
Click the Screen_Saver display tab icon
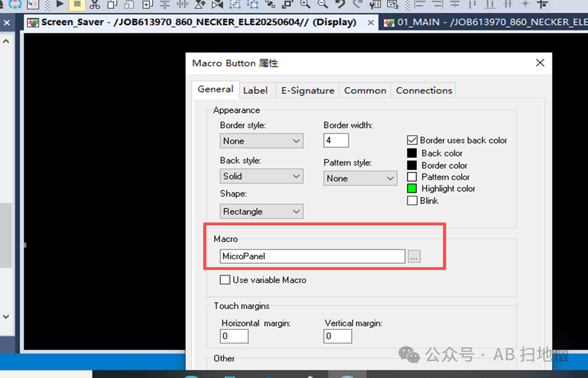tap(33, 23)
